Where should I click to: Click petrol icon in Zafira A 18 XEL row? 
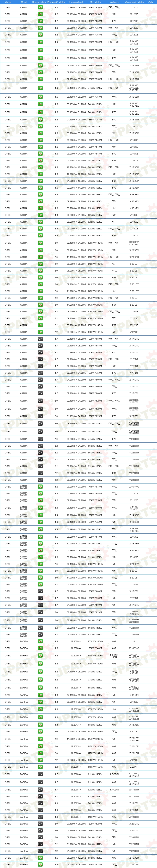pyautogui.click(x=40, y=725)
